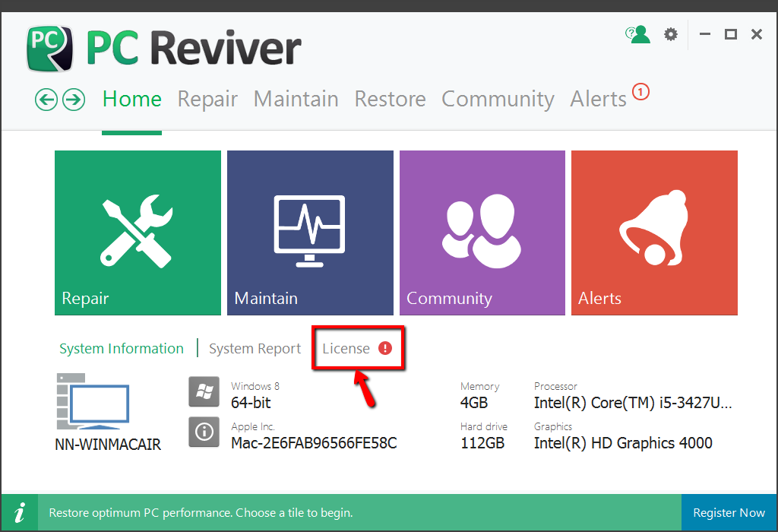Open the Community tile with people icon
778x532 pixels.
pos(482,233)
